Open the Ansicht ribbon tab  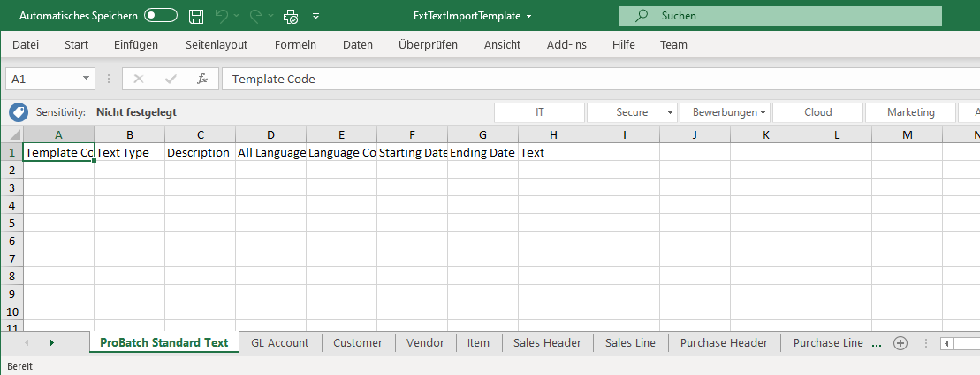click(x=502, y=44)
